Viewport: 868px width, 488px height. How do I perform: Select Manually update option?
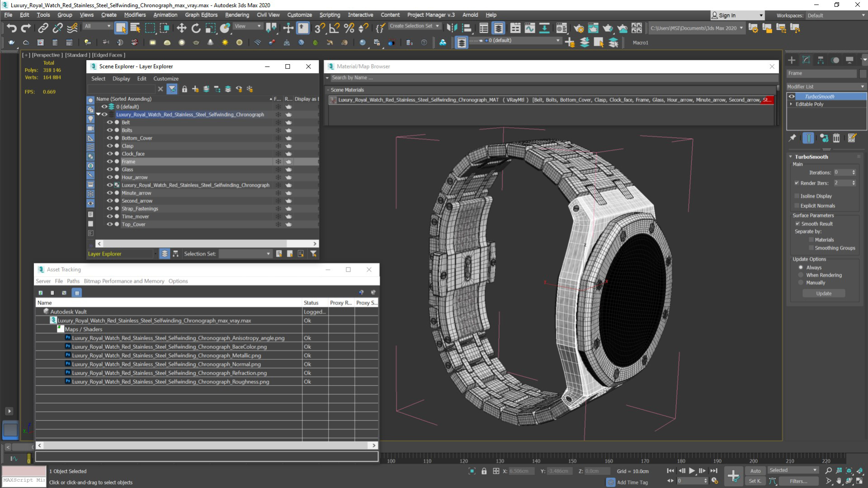coord(801,283)
